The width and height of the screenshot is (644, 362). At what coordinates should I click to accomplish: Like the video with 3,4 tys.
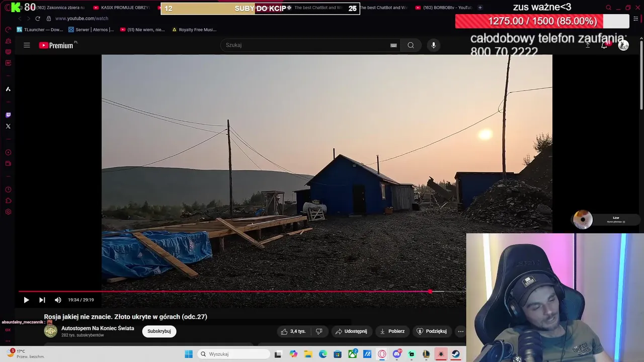293,331
